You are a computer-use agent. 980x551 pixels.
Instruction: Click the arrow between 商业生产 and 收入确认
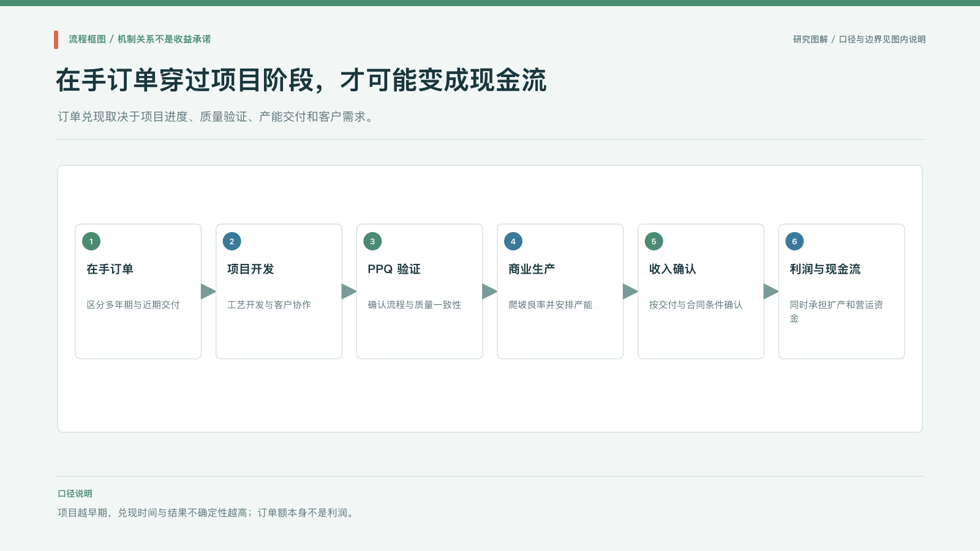[x=630, y=291]
